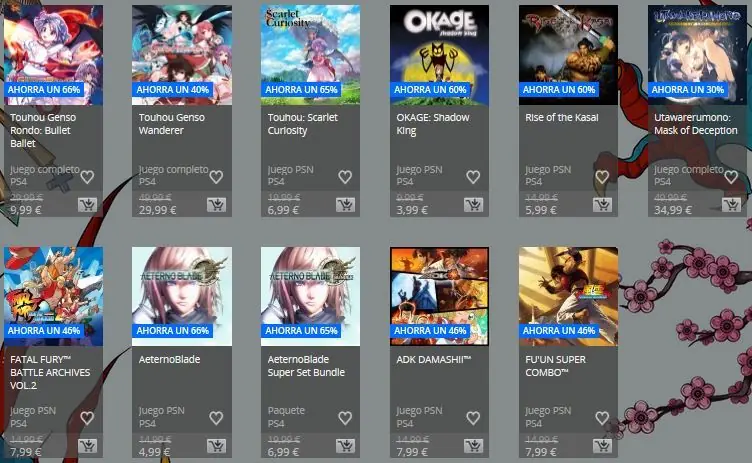
Task: Open FATAL FURY cover artwork
Action: click(53, 297)
